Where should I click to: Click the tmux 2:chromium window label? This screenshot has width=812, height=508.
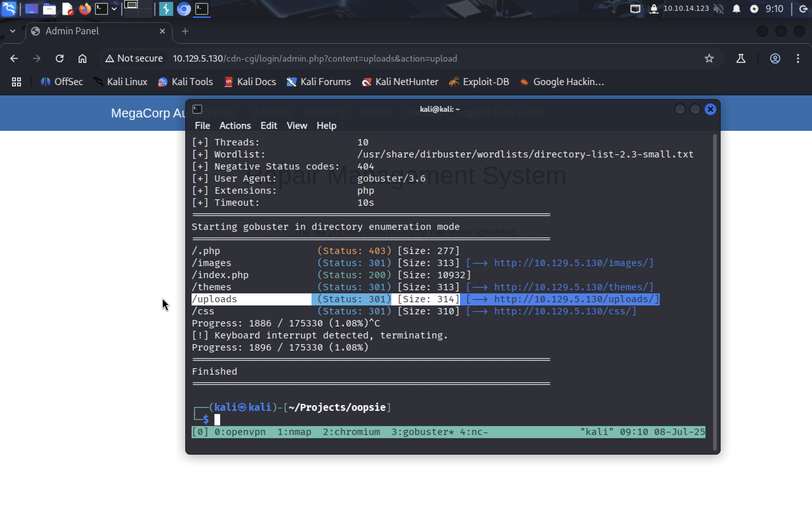(x=351, y=432)
